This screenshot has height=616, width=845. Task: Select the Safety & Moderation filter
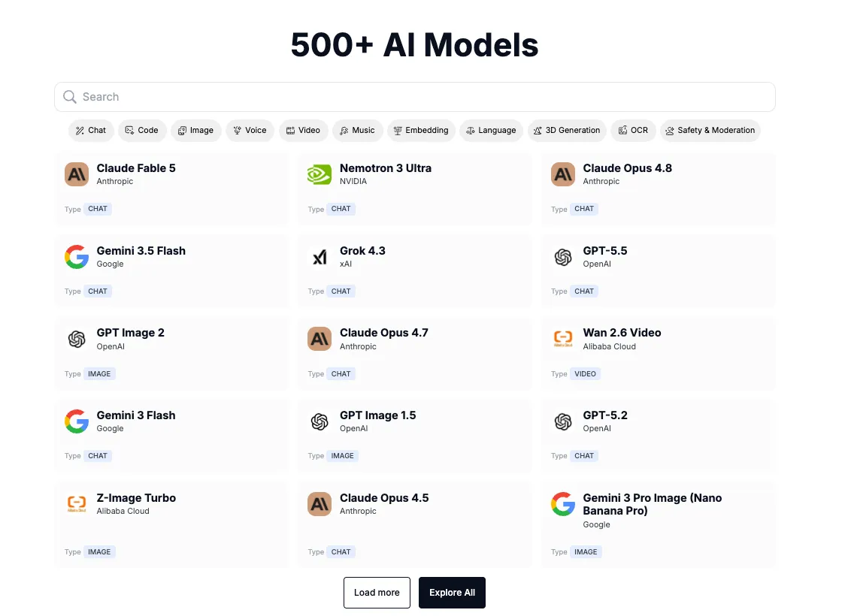tap(710, 130)
